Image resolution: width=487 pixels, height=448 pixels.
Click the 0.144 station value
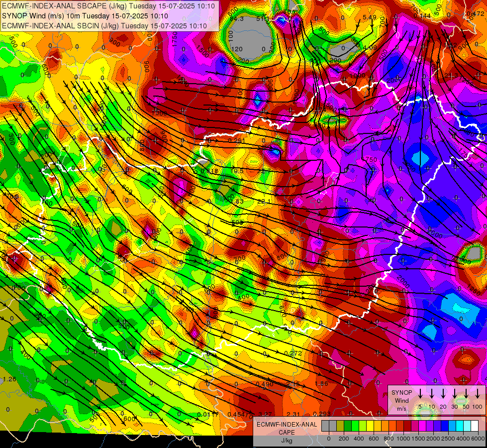pyautogui.click(x=422, y=16)
